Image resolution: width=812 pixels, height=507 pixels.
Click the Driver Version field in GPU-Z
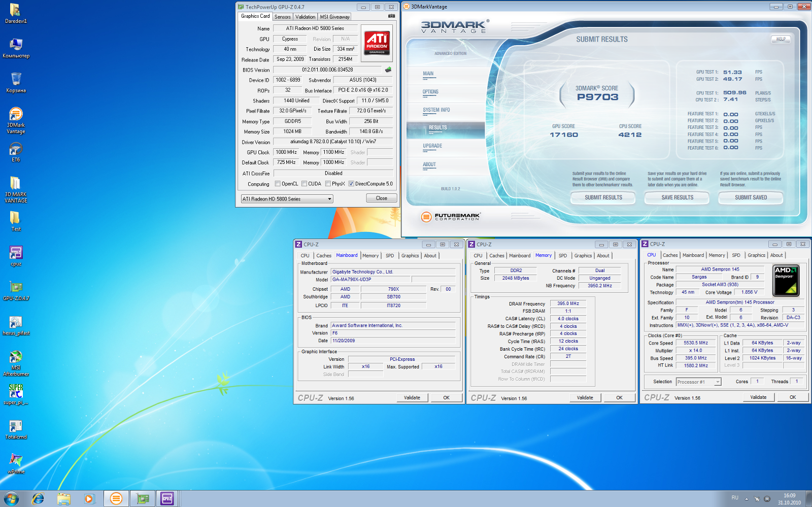point(333,142)
